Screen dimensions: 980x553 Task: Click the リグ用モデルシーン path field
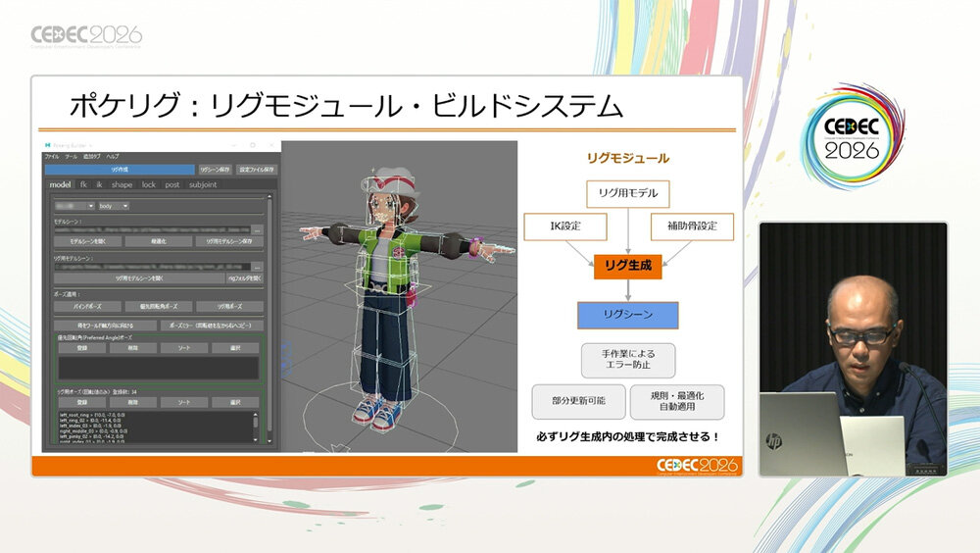point(153,267)
